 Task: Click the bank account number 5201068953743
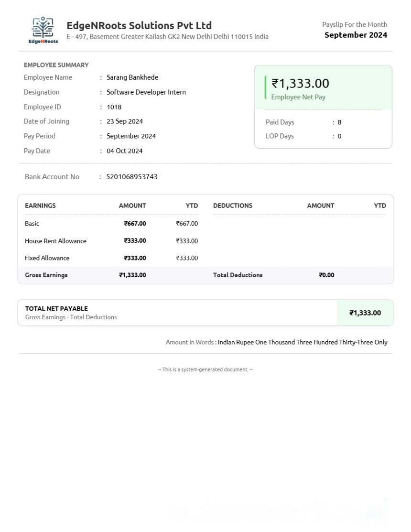[x=131, y=177]
